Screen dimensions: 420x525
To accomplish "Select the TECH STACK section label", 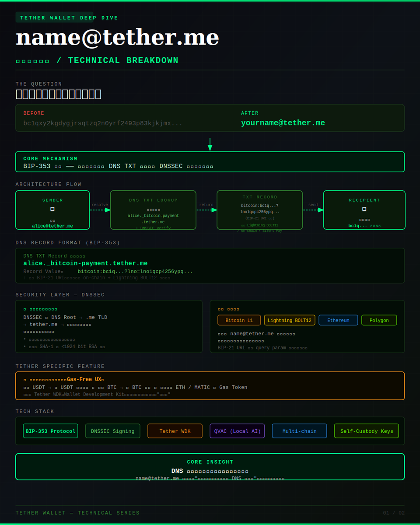I will point(35,411).
